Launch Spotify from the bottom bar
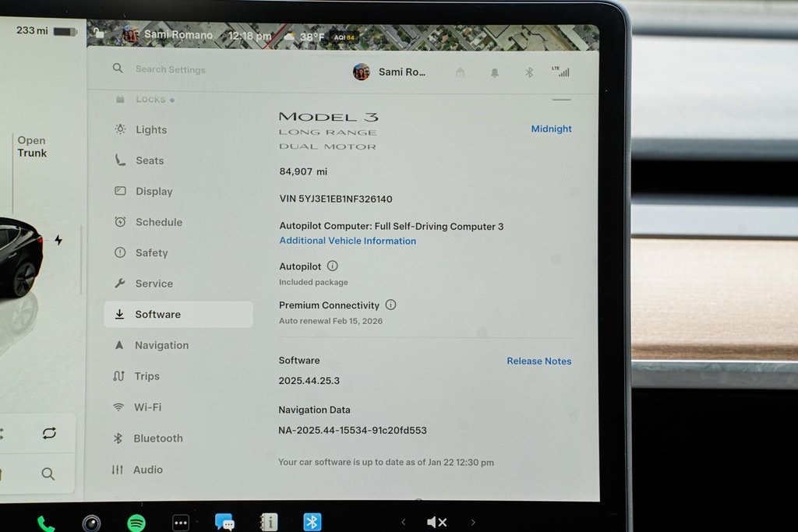 [136, 523]
